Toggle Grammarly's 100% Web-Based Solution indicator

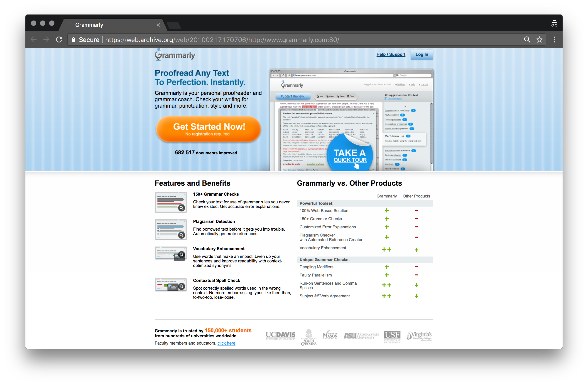386,211
